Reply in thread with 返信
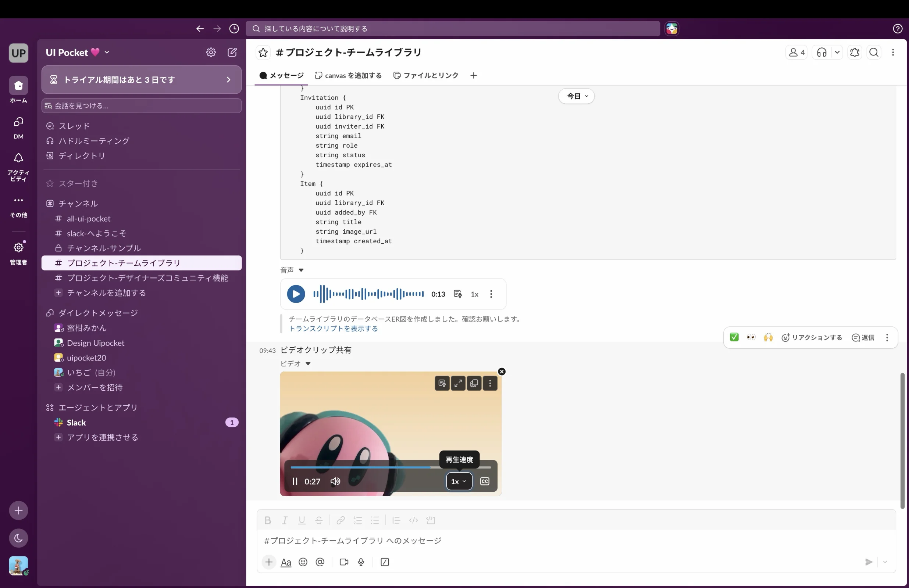Viewport: 909px width, 588px height. [x=863, y=337]
